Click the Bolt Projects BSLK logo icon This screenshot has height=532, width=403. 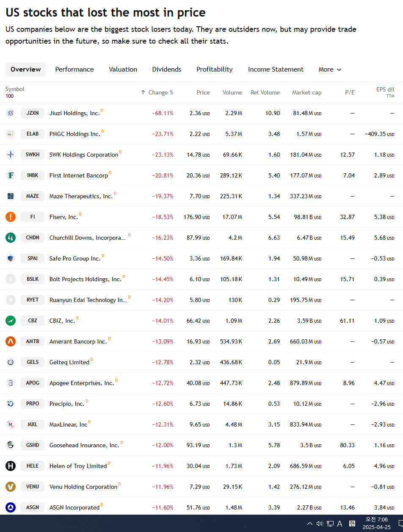(11, 279)
